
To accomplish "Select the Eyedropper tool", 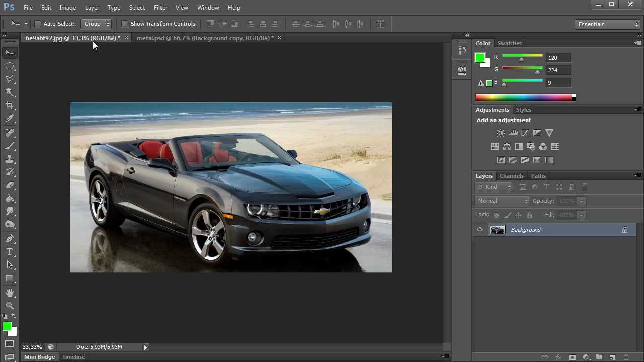I will pos(10,119).
